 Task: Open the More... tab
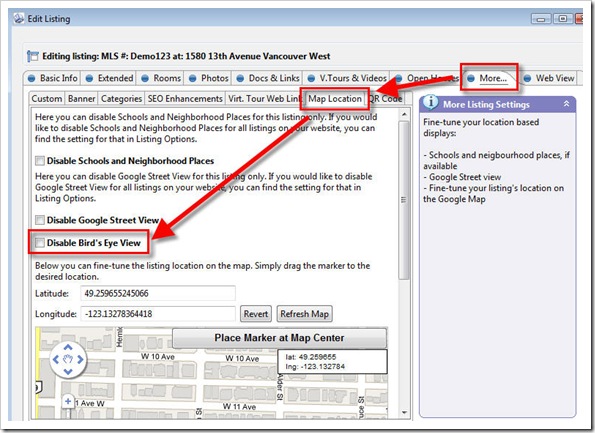489,78
